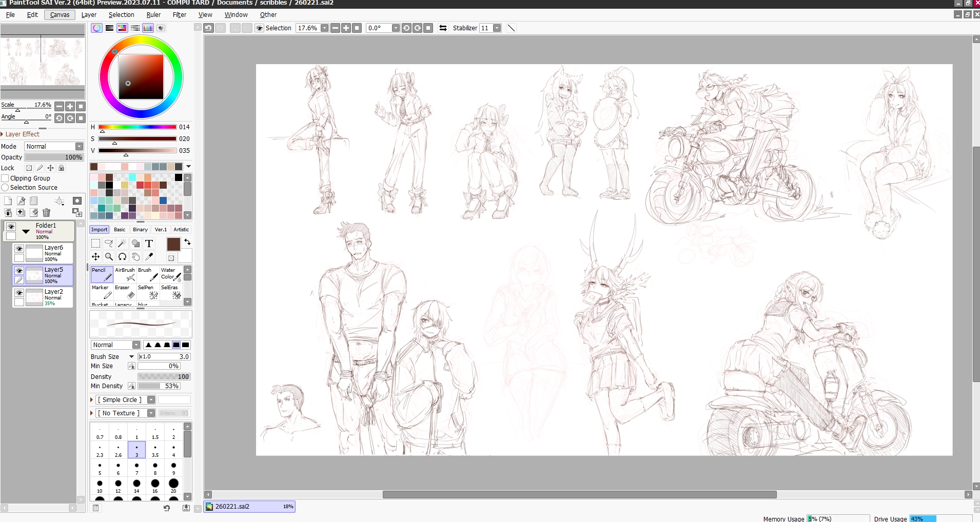
Task: Open the 260221.sai2 document tab
Action: 249,507
